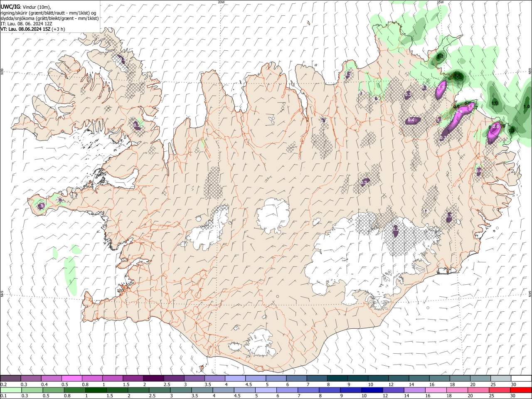Pick the lower-row green swatch at 0.5
The width and height of the screenshot is (532, 399).
click(x=53, y=390)
